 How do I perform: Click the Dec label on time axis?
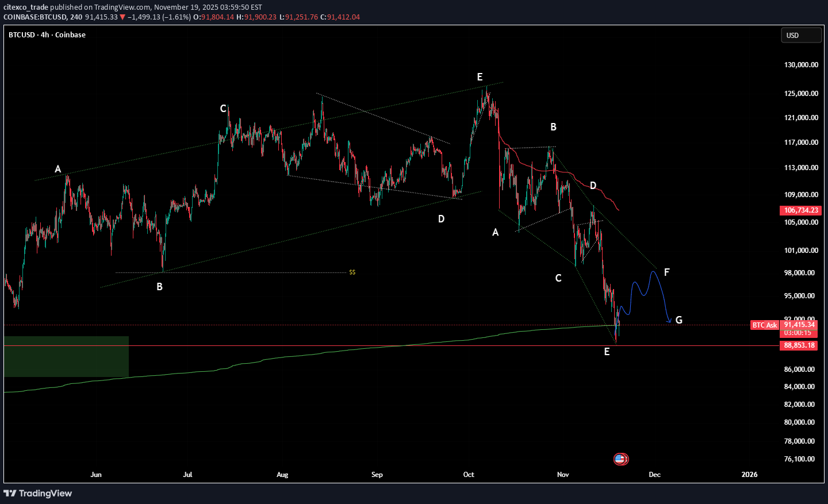(654, 475)
